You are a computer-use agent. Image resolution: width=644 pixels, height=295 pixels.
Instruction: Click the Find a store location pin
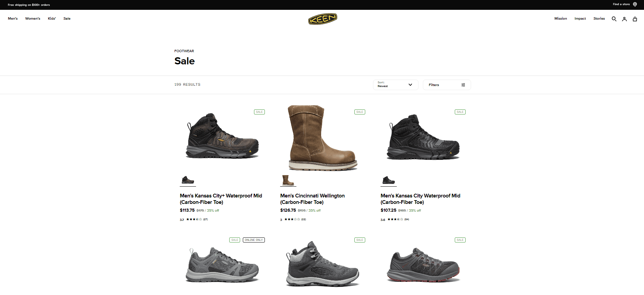(635, 4)
